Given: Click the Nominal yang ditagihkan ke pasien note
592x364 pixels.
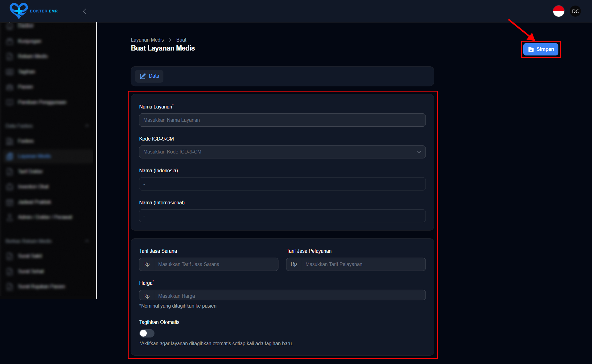Looking at the screenshot, I should tap(178, 306).
